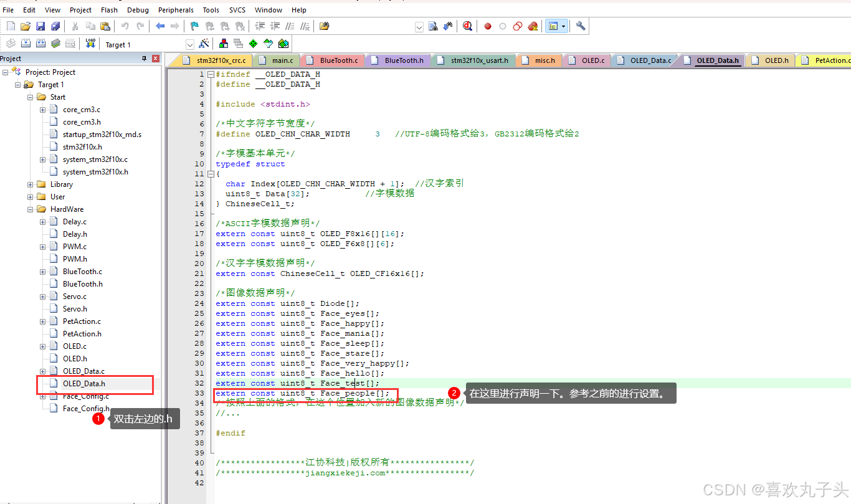Screen dimensions: 851x504
Task: Disable all breakpoints with double-circle icon
Action: click(x=518, y=26)
